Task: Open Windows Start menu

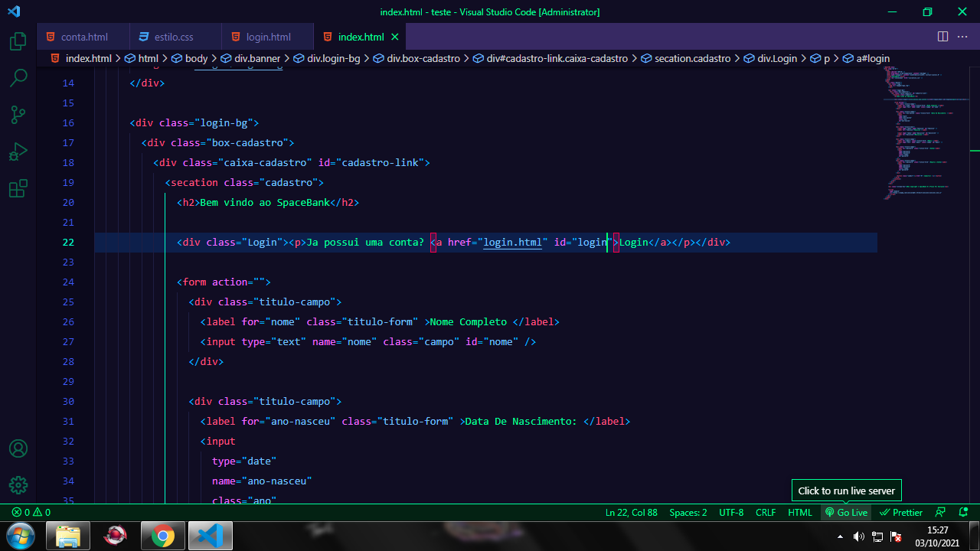Action: pyautogui.click(x=19, y=535)
